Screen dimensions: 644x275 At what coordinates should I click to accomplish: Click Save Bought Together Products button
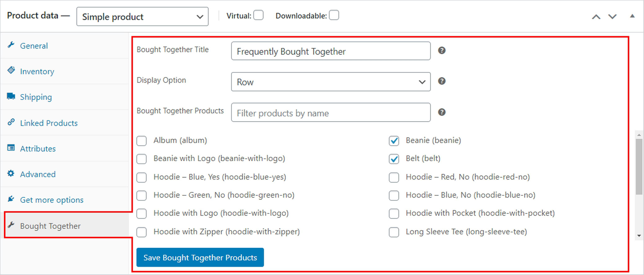point(200,257)
